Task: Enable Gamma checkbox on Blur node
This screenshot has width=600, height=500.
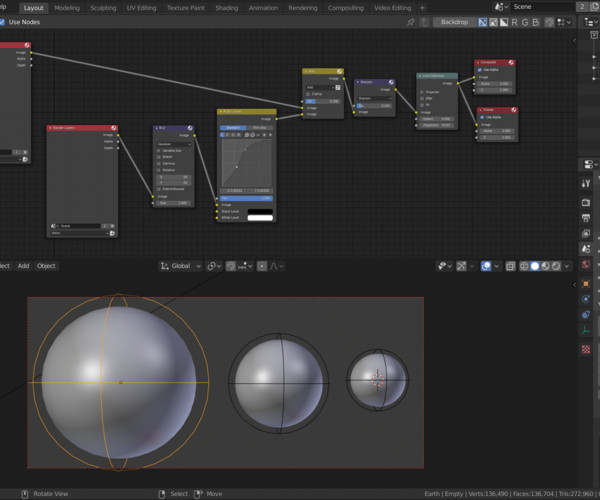Action: (x=159, y=164)
